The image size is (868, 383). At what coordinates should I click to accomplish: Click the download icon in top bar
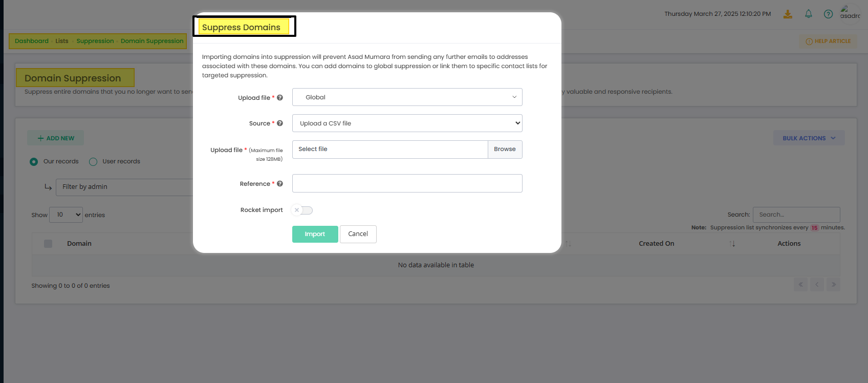click(x=788, y=14)
